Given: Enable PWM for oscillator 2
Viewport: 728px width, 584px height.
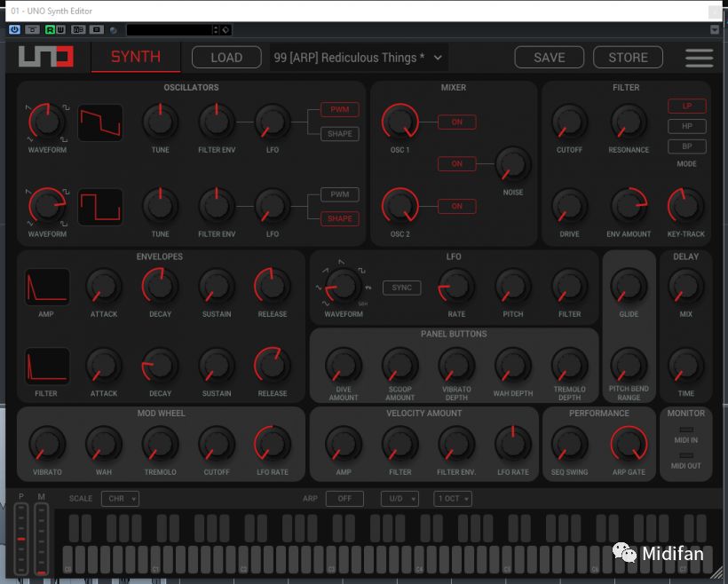Looking at the screenshot, I should click(340, 194).
